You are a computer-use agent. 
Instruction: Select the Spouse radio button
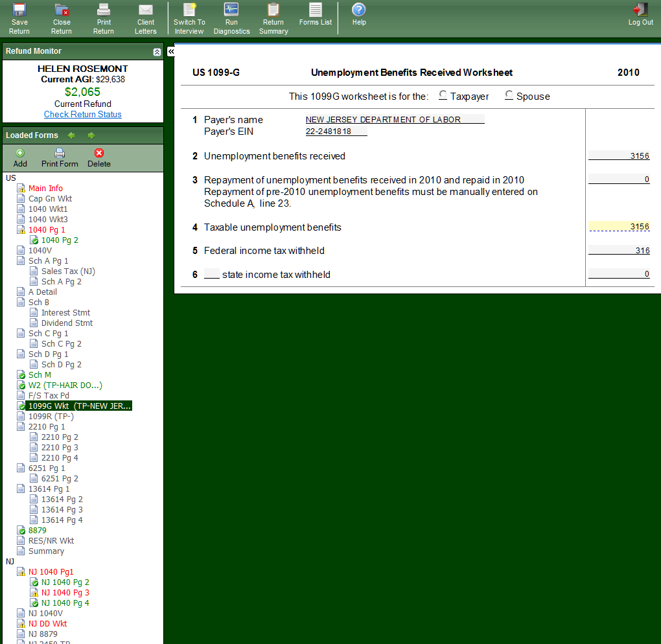[509, 96]
